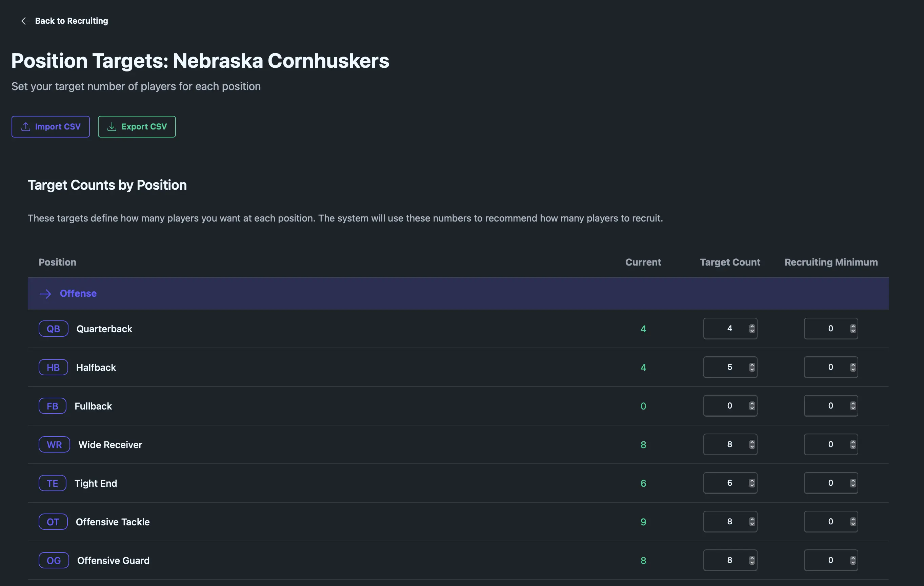Adjust Halfback Target Count stepper arrows

(752, 368)
